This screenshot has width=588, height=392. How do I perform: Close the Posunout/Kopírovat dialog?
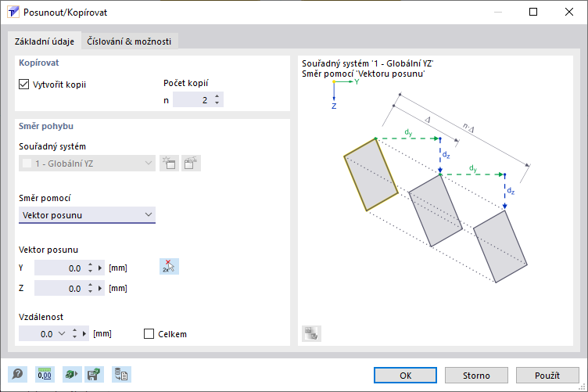[x=569, y=12]
